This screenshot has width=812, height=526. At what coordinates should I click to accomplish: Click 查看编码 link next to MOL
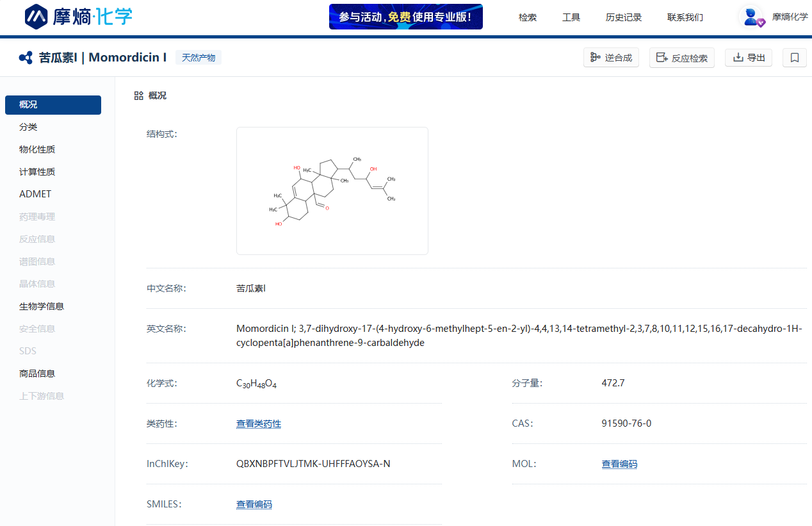pyautogui.click(x=619, y=464)
